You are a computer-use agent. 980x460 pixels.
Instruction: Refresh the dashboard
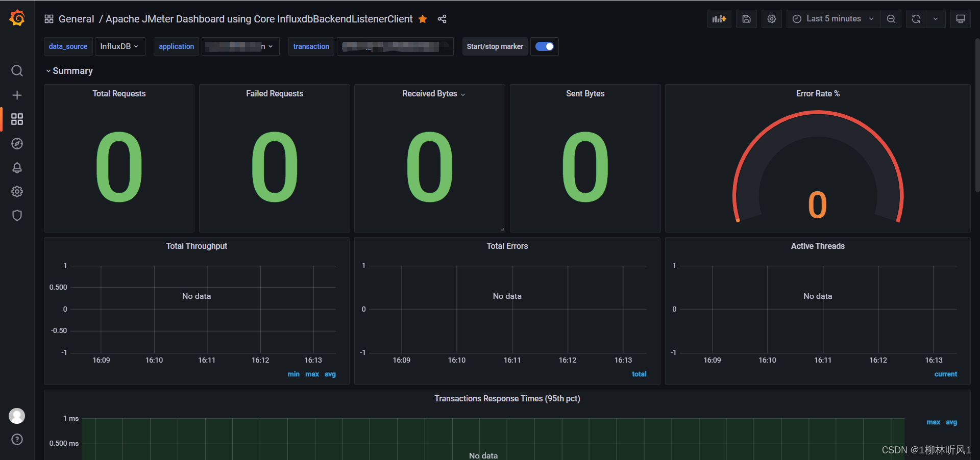tap(916, 19)
